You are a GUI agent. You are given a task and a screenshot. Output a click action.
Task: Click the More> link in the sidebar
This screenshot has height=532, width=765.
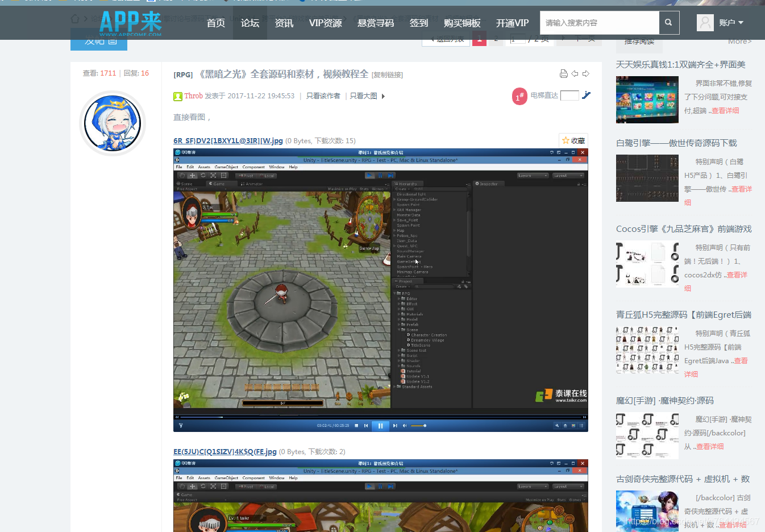click(740, 41)
